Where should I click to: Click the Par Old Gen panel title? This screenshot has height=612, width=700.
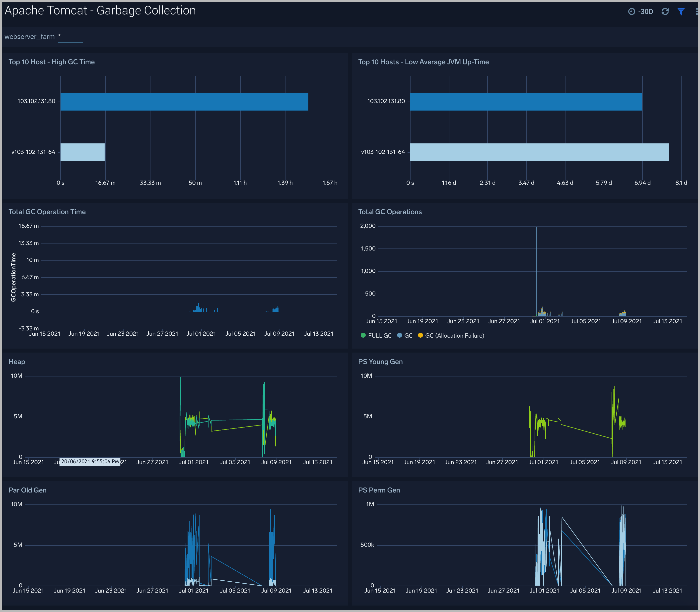(x=27, y=490)
